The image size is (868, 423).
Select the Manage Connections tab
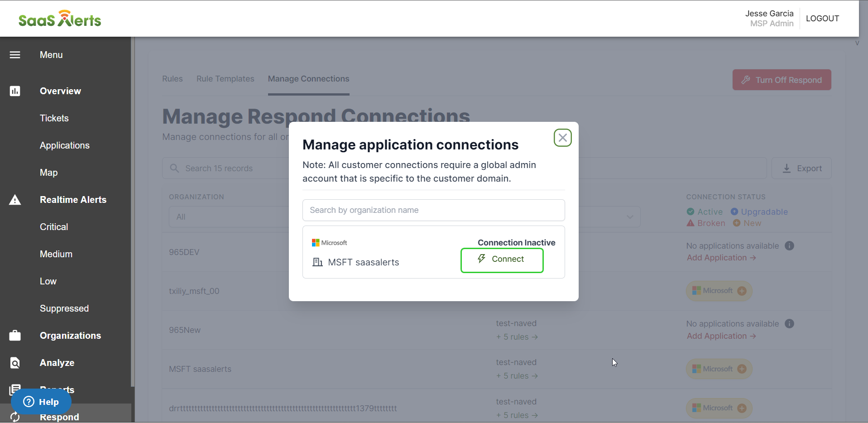309,79
